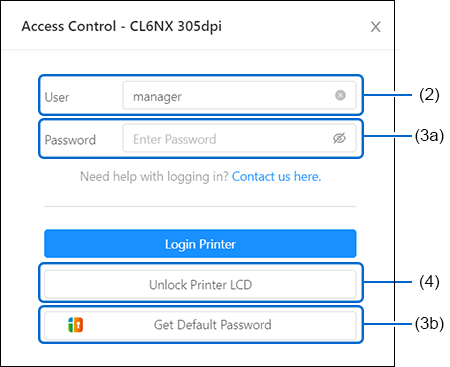
Task: Click the (4) callout label
Action: pyautogui.click(x=429, y=282)
